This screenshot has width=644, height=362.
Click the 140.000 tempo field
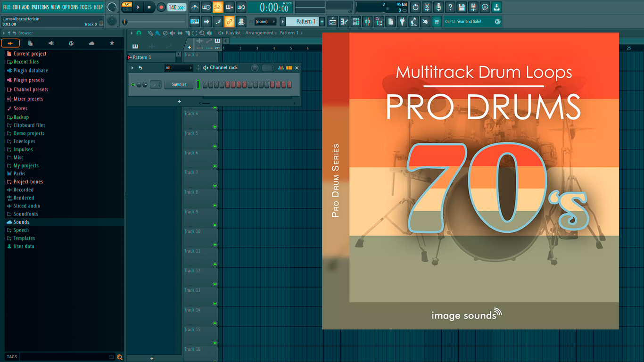click(176, 7)
